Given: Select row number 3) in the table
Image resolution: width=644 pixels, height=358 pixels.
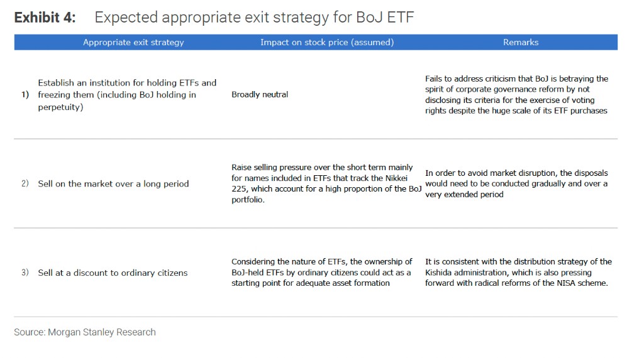Looking at the screenshot, I should point(25,273).
